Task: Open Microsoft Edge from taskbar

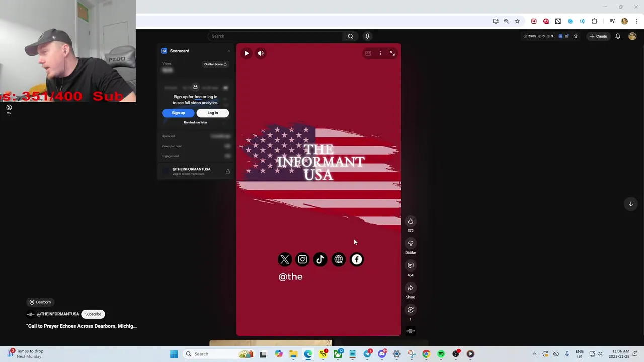Action: click(x=308, y=354)
